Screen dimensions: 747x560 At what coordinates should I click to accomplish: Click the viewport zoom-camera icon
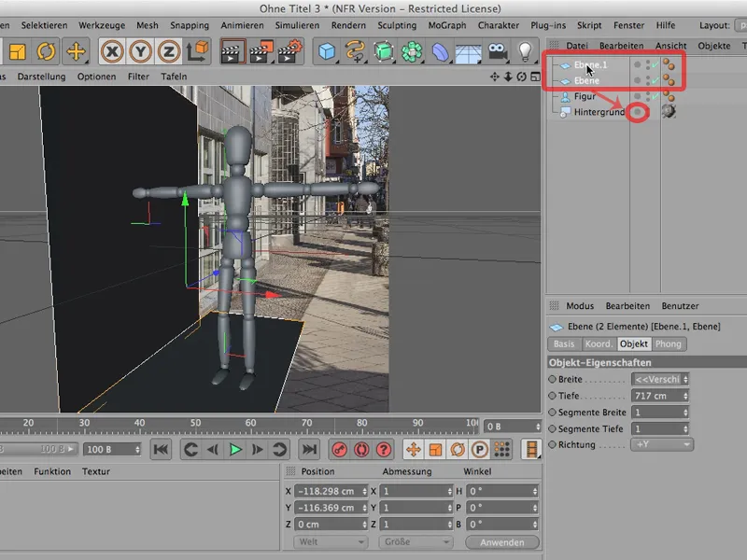pos(508,77)
